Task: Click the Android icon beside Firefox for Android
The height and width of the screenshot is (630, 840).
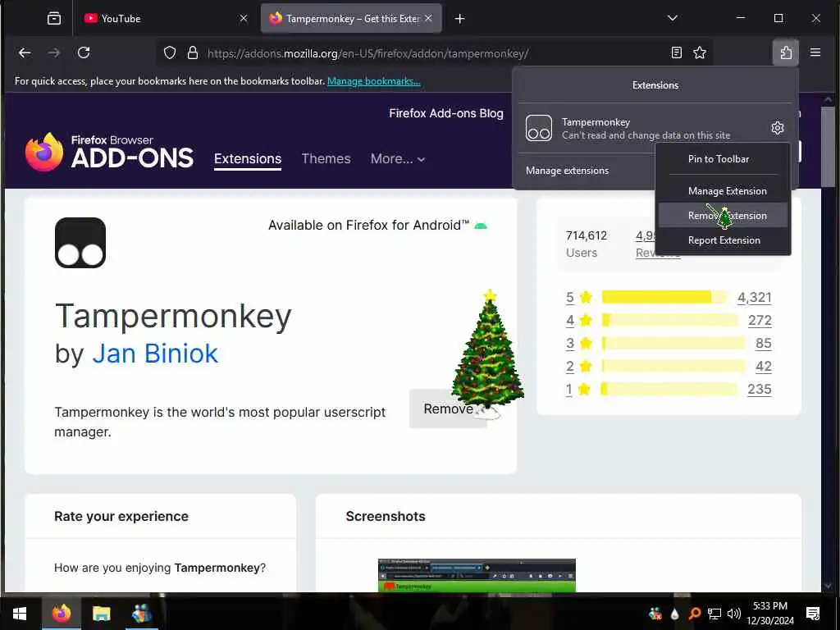Action: coord(481,226)
